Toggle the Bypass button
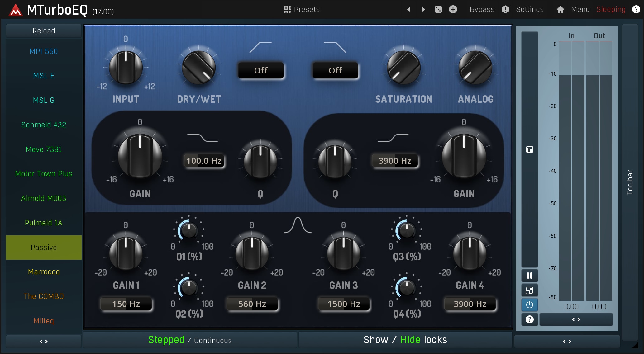Image resolution: width=644 pixels, height=354 pixels. [x=482, y=9]
